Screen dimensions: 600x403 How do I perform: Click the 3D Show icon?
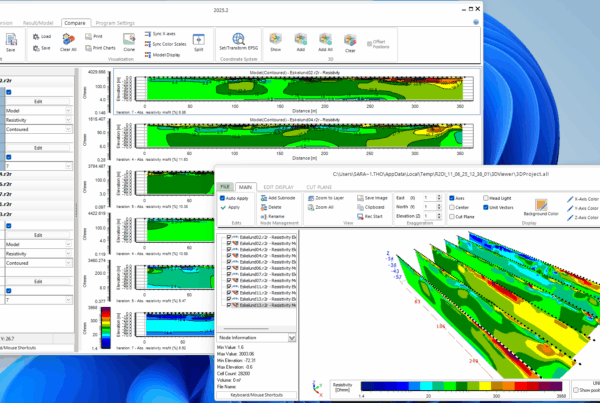[276, 39]
